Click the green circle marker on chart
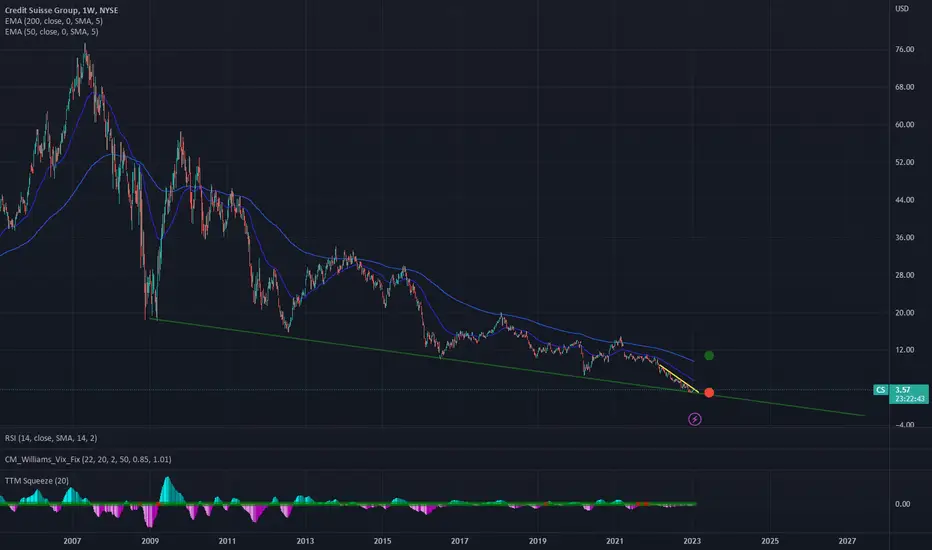The height and width of the screenshot is (550, 932). point(709,356)
